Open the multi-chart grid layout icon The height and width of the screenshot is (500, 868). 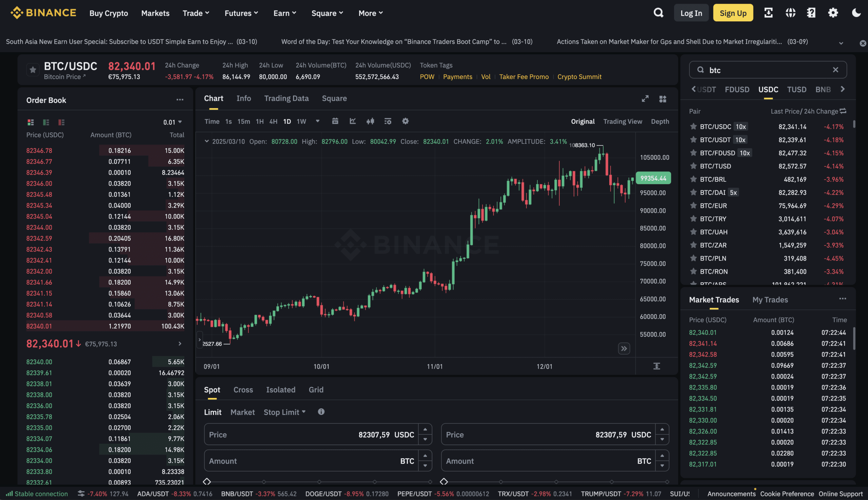663,99
